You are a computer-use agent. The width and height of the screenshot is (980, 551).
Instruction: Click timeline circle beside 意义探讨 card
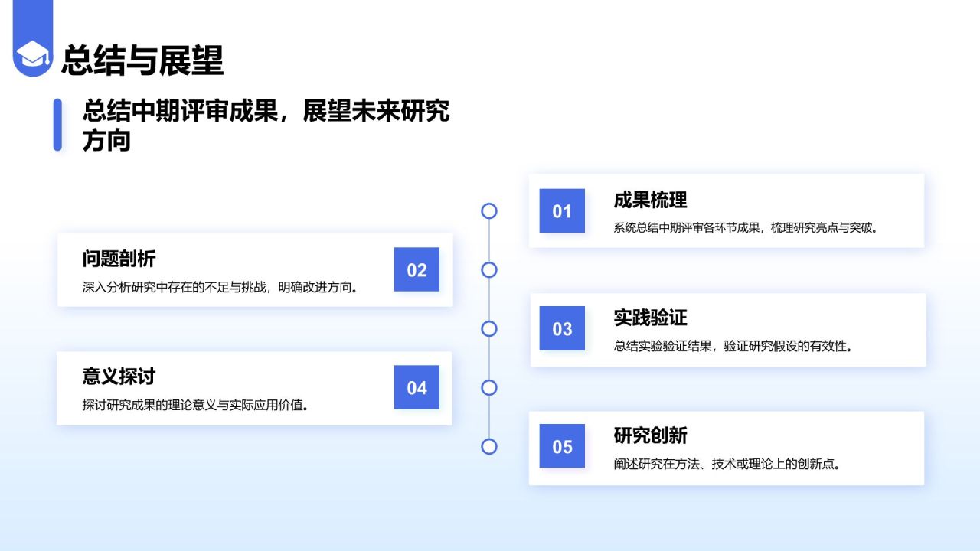[x=489, y=387]
